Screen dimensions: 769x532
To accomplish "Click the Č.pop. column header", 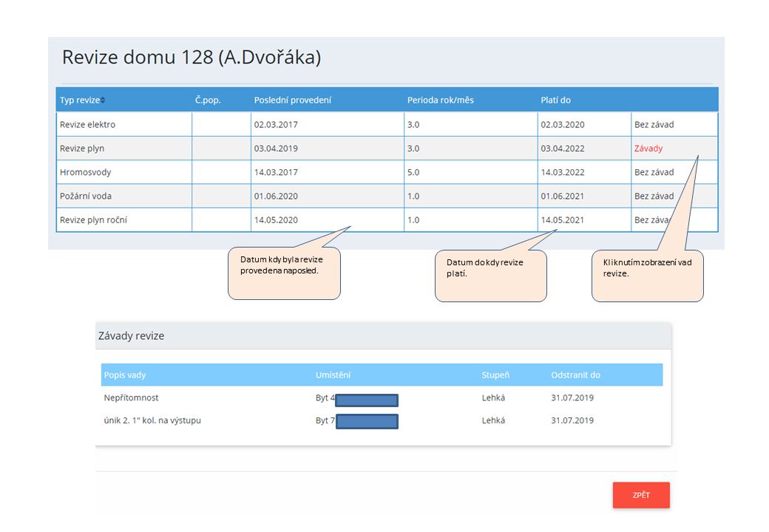I will tap(208, 100).
